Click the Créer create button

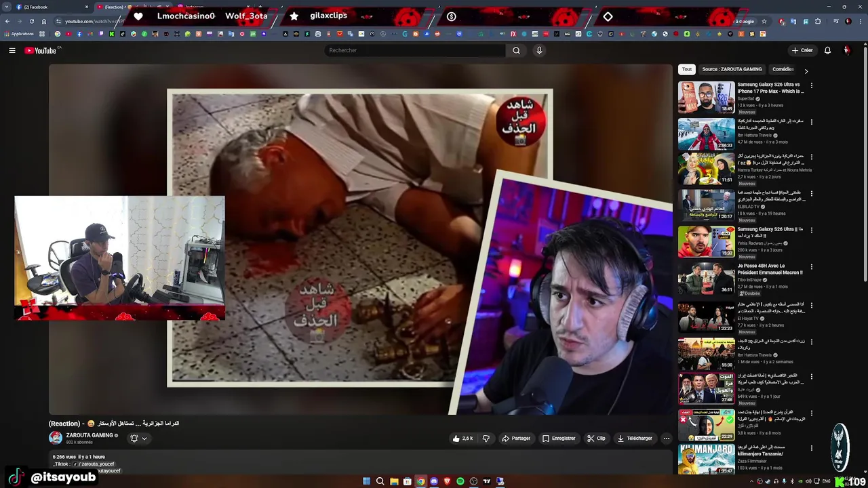point(802,50)
